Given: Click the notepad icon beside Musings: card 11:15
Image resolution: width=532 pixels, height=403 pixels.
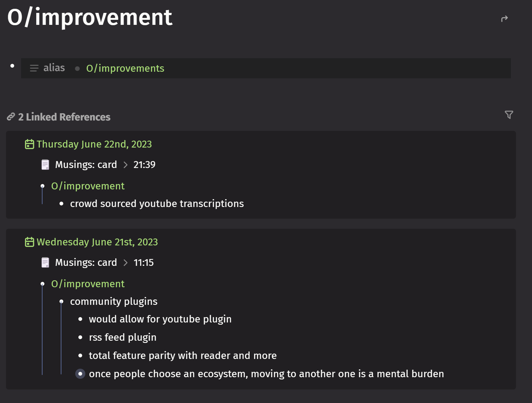Looking at the screenshot, I should [x=45, y=262].
